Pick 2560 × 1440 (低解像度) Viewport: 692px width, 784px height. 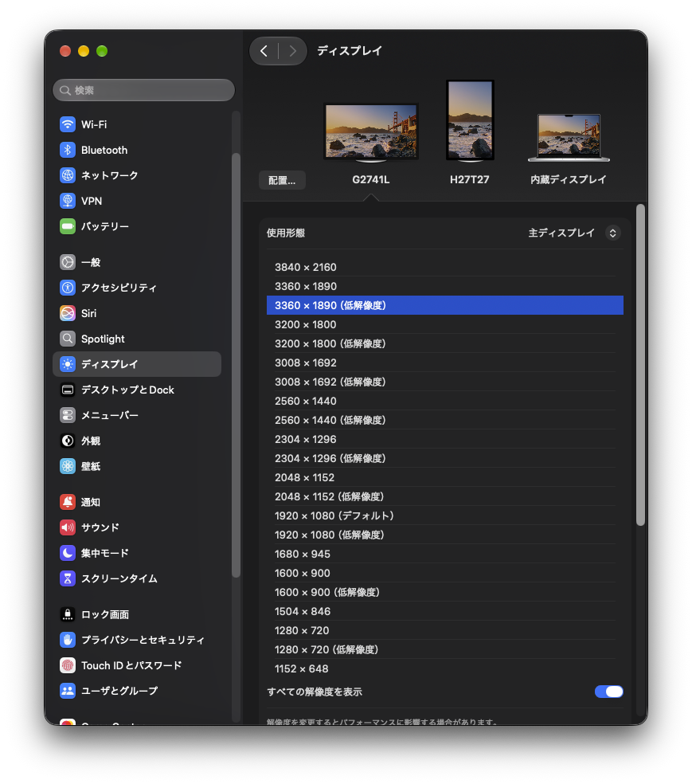[x=444, y=421]
